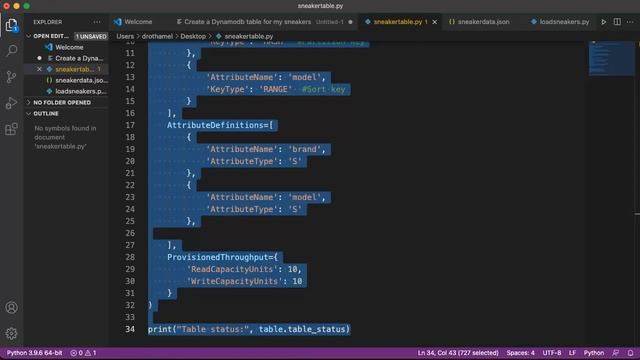Screen dimensions: 640x360
Task: Select Python 3.9.6 64-bit interpreter
Action: [35, 353]
